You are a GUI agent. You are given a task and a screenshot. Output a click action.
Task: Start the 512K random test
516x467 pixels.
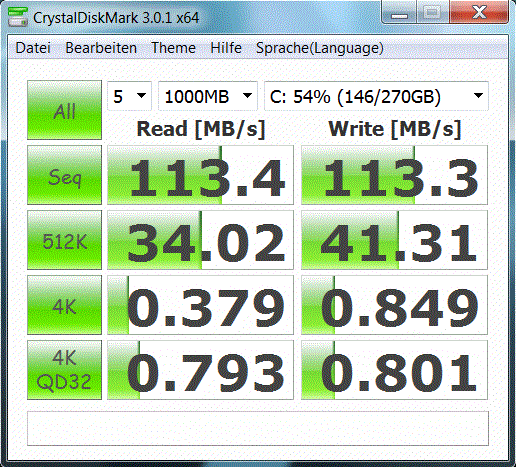click(x=64, y=240)
